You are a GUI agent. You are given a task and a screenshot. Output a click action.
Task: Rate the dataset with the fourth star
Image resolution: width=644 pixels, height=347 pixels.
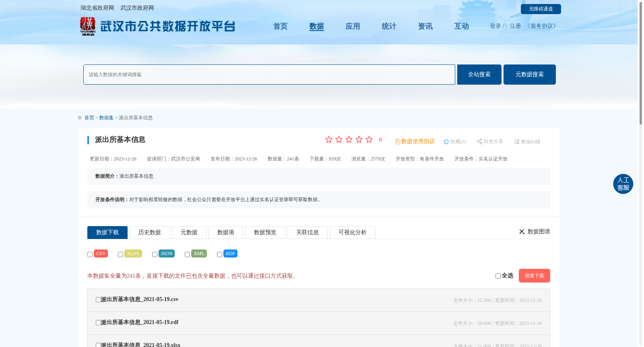coord(359,139)
